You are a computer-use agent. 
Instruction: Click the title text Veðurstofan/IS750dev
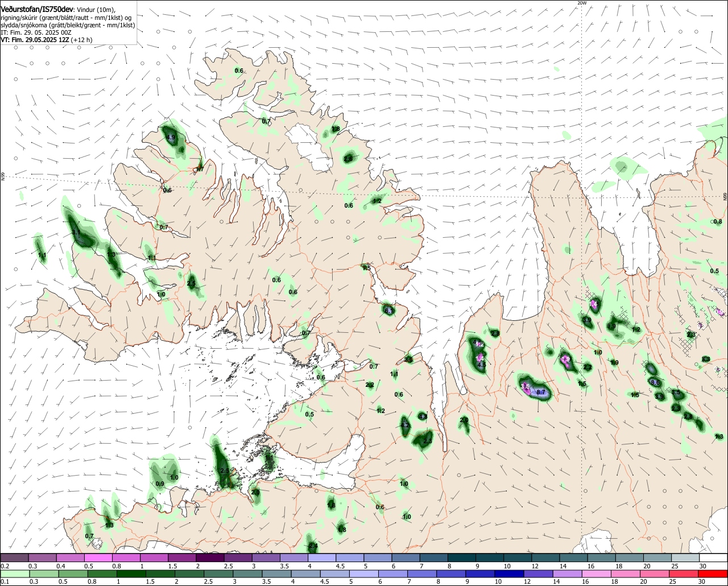coord(37,10)
